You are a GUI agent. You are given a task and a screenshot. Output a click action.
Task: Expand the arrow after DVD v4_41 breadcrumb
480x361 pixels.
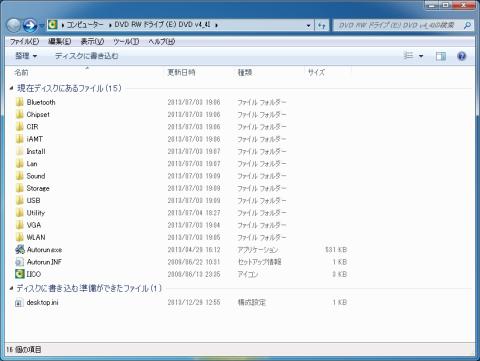coord(216,25)
